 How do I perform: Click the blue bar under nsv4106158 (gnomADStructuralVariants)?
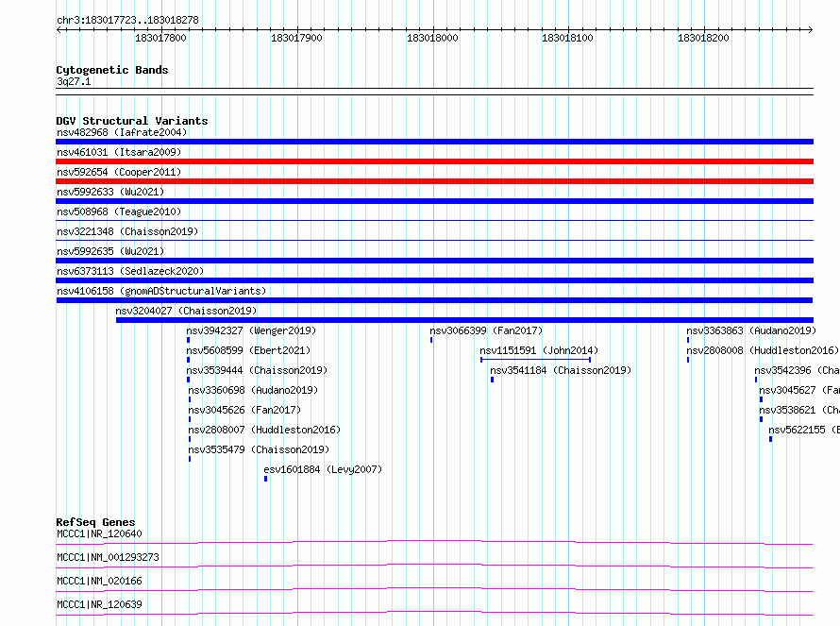coord(434,300)
